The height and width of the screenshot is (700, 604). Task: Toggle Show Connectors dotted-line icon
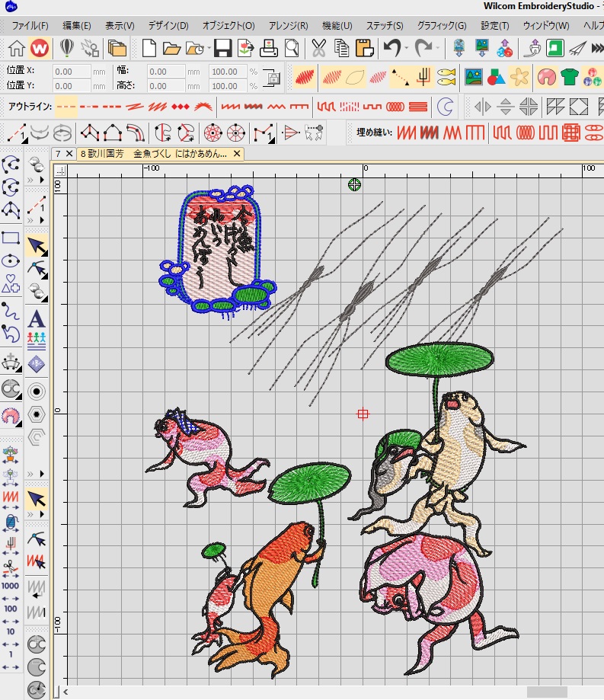[x=400, y=78]
